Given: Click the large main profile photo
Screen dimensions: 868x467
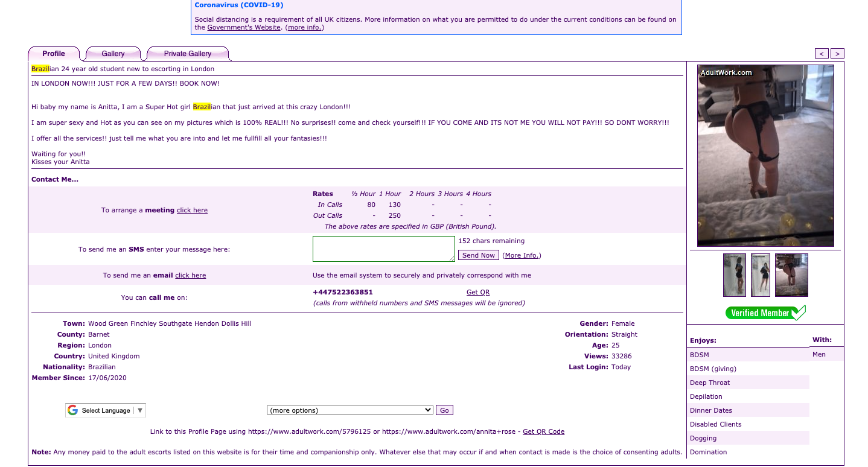Looking at the screenshot, I should coord(765,156).
